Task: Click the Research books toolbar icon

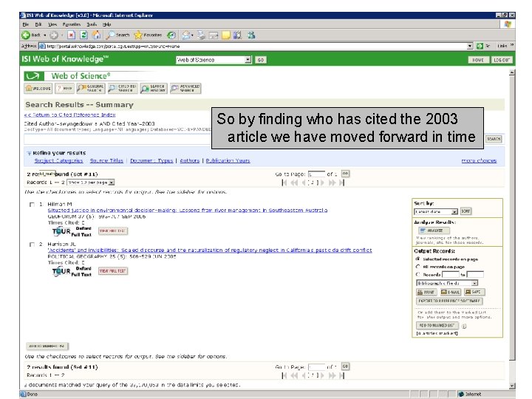Action: click(x=237, y=35)
